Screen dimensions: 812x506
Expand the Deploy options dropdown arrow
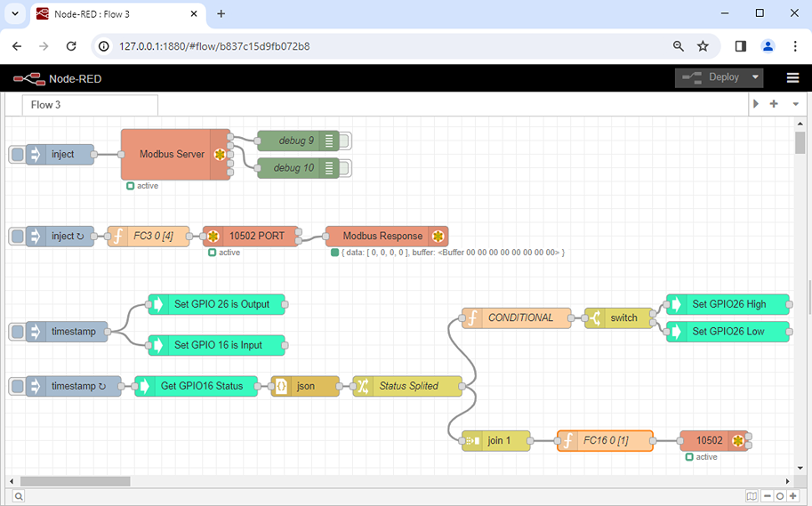[756, 77]
